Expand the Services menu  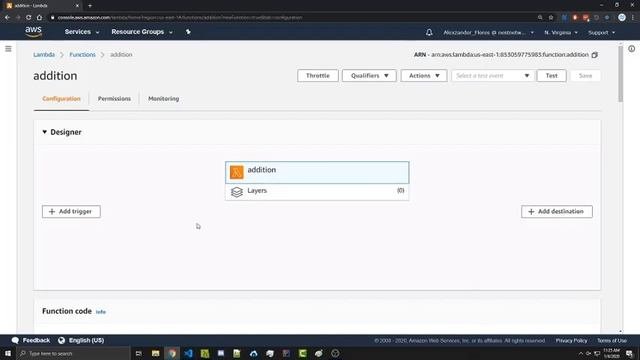[x=82, y=32]
